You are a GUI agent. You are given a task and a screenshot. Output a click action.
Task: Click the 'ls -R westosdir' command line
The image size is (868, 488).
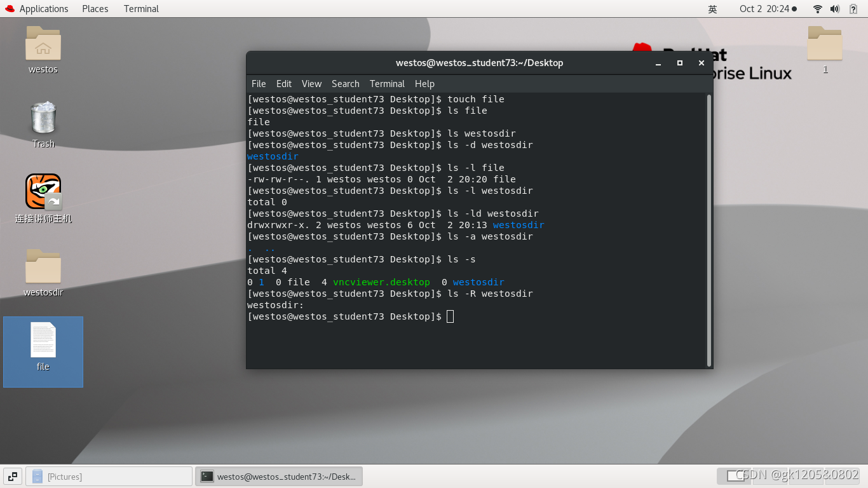[390, 294]
